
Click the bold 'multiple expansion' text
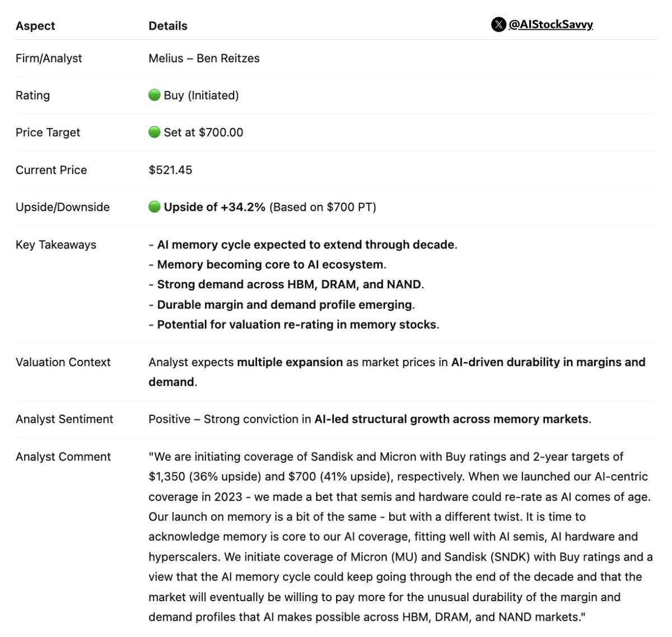coord(290,362)
